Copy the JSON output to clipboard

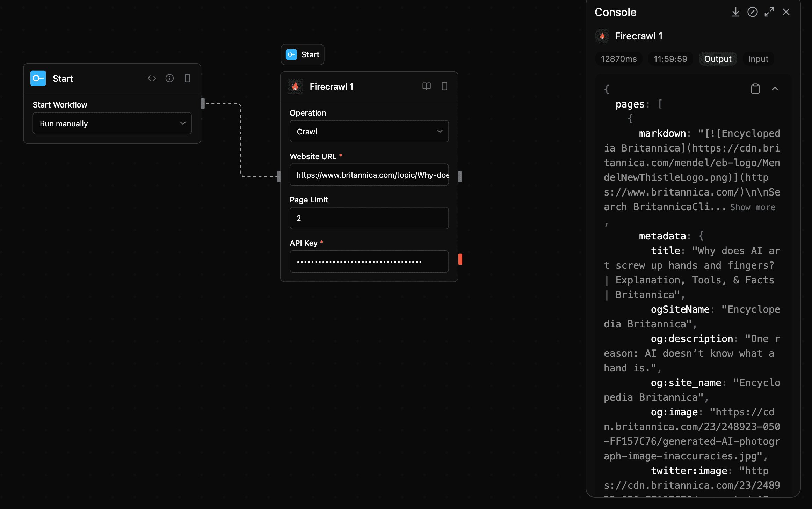point(755,89)
